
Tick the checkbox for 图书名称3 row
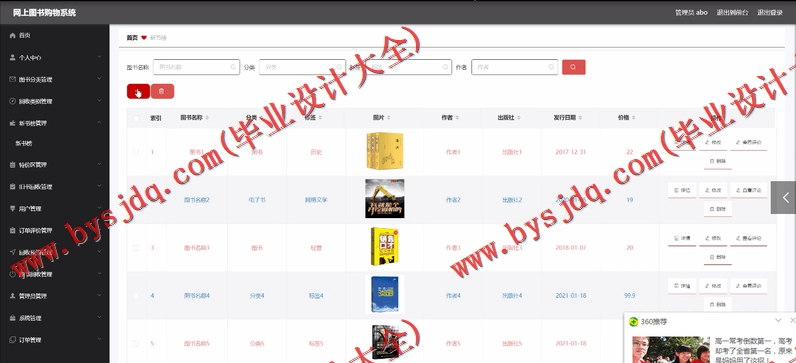pos(136,248)
